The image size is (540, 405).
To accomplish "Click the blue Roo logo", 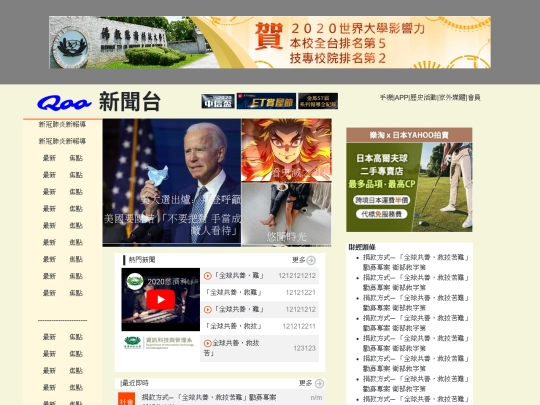I will pos(64,103).
